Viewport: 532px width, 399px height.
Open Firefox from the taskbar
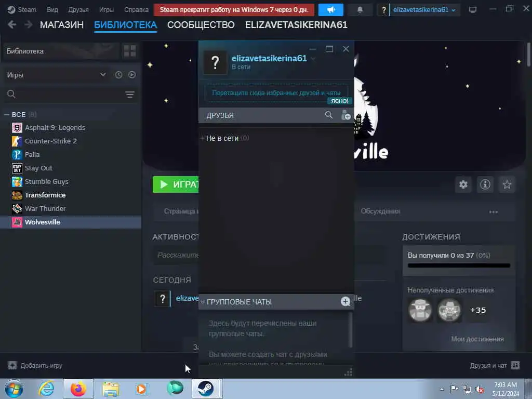pyautogui.click(x=78, y=389)
